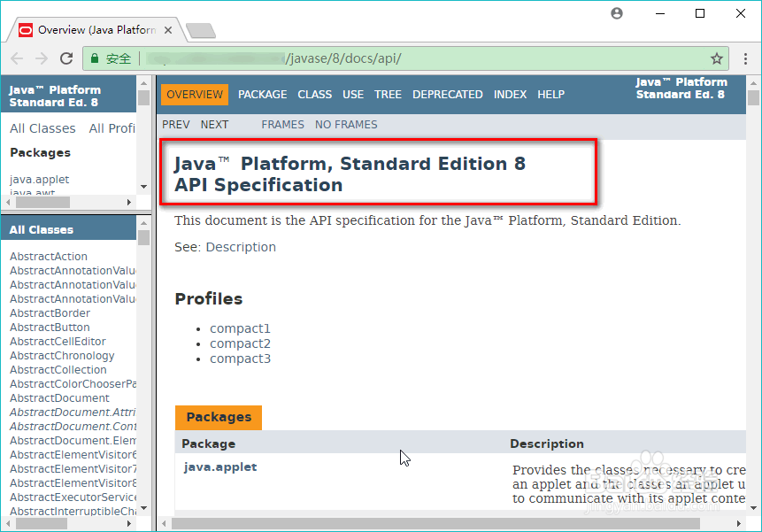The image size is (762, 532).
Task: Click classes frame horizontal scroll-right arrow
Action: coord(129,524)
